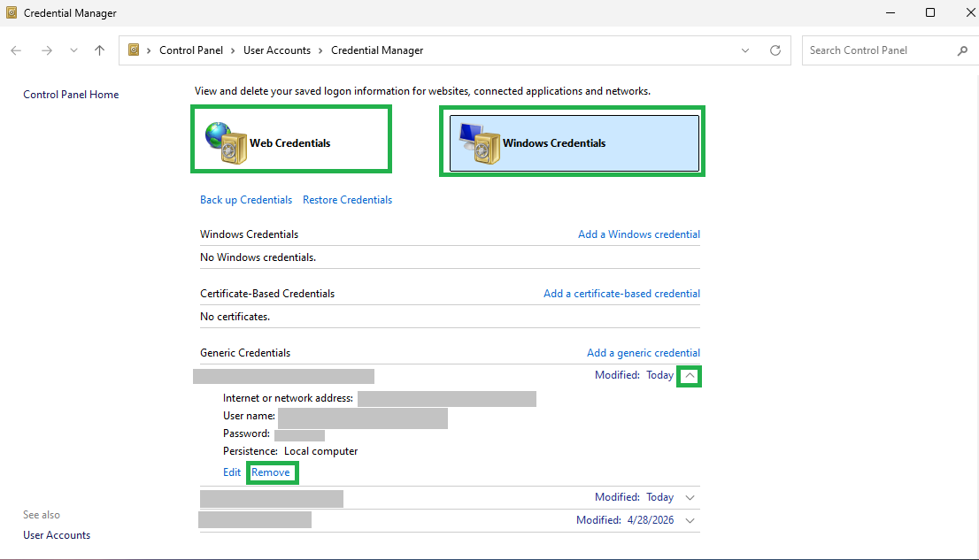Switch to Windows Credentials
Image resolution: width=979 pixels, height=560 pixels.
click(574, 143)
